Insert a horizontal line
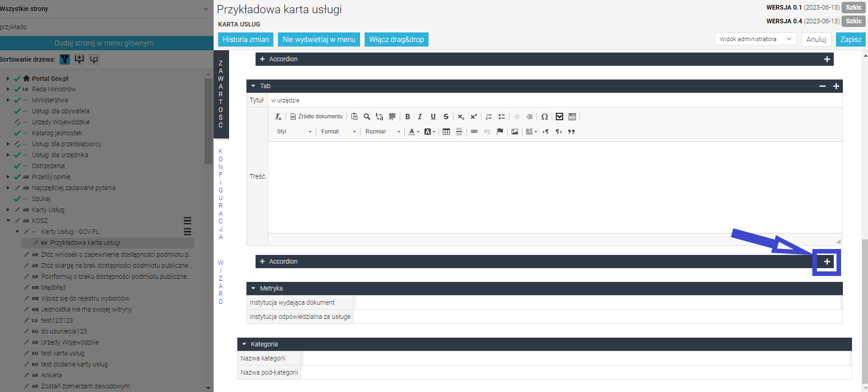Image resolution: width=868 pixels, height=392 pixels. (x=459, y=132)
